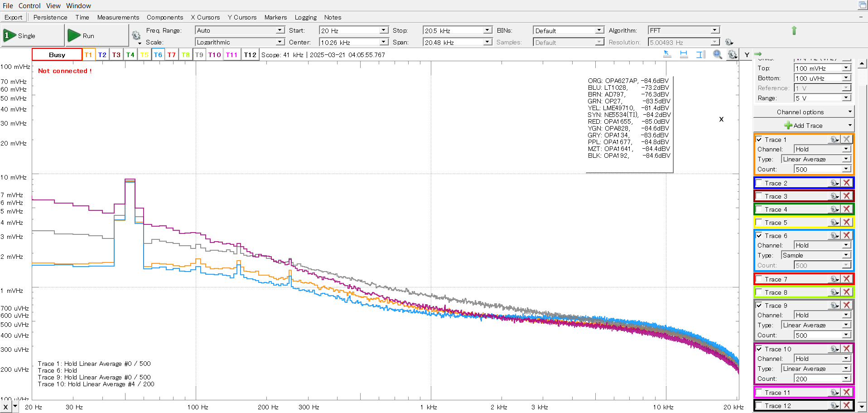Click the Single acquisition button
Viewport: 868px width, 413px height.
pos(32,35)
